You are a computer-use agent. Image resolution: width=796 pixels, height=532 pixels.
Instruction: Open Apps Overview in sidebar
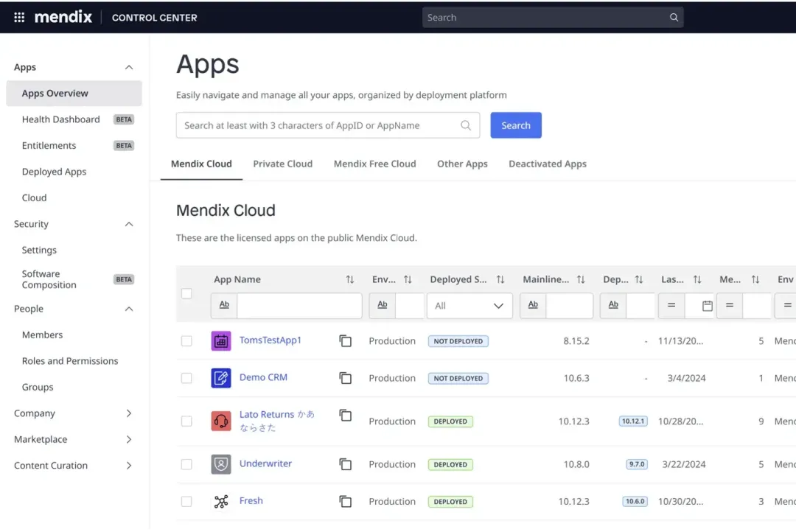[x=74, y=94]
